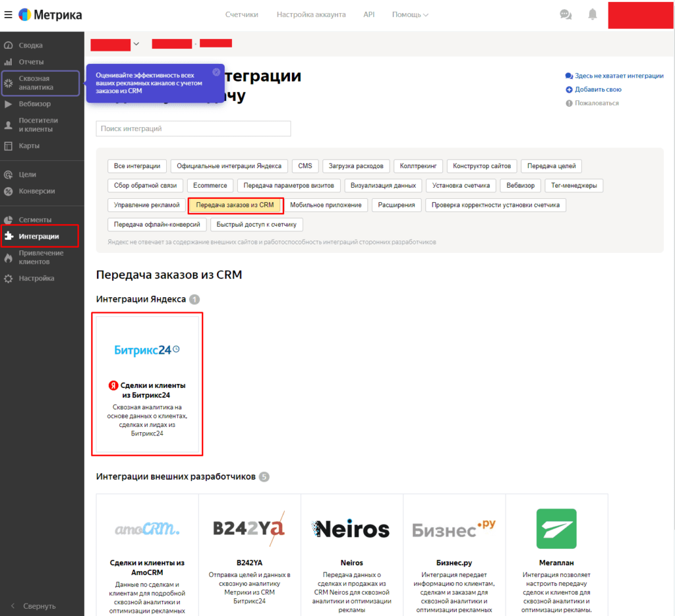Open the Битрикс24 integration card
Screen dimensions: 675x616
click(147, 383)
